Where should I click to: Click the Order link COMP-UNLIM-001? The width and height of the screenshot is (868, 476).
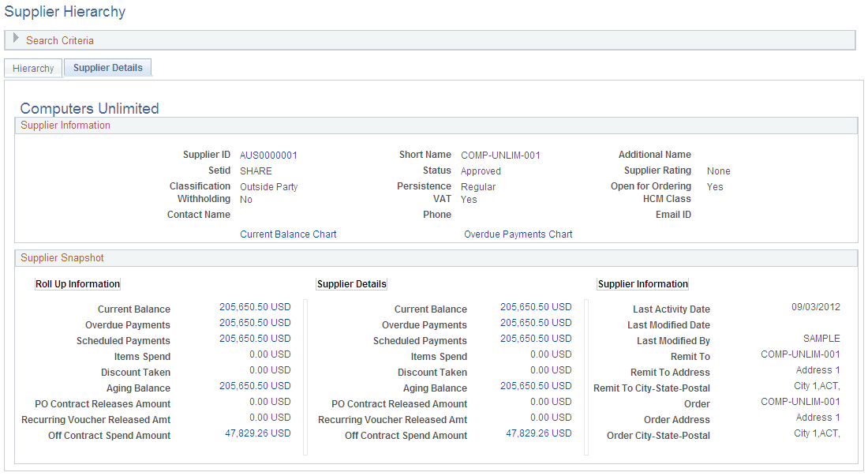[x=801, y=402]
